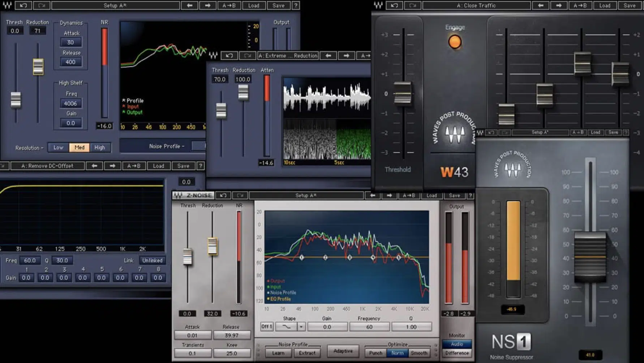Viewport: 644px width, 363px height.
Task: Click next preset arrow in Resolution window toolbar
Action: click(207, 5)
